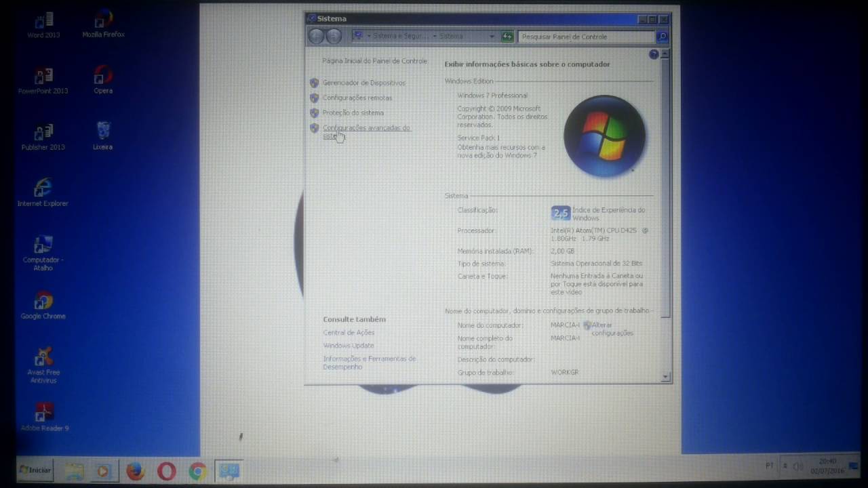Screen dimensions: 868x488
Task: Click the Sistema window taskbar button
Action: coord(229,470)
